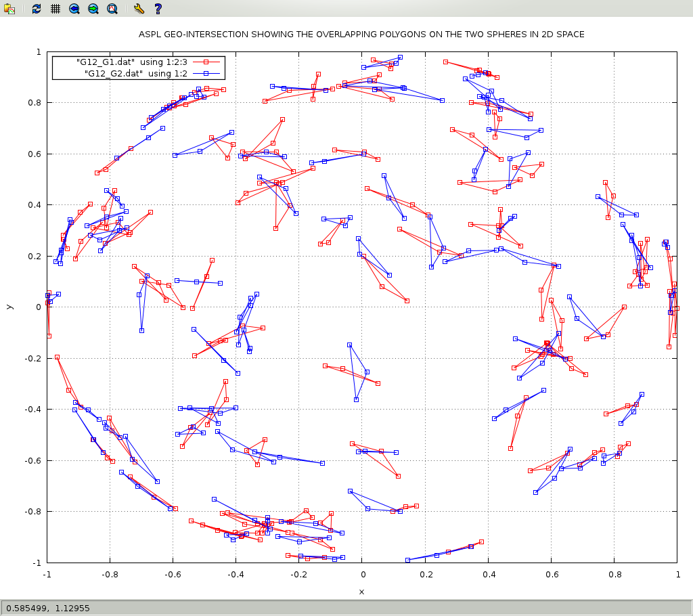Click the copy plot to clipboard icon
The image size is (693, 616).
[x=9, y=9]
